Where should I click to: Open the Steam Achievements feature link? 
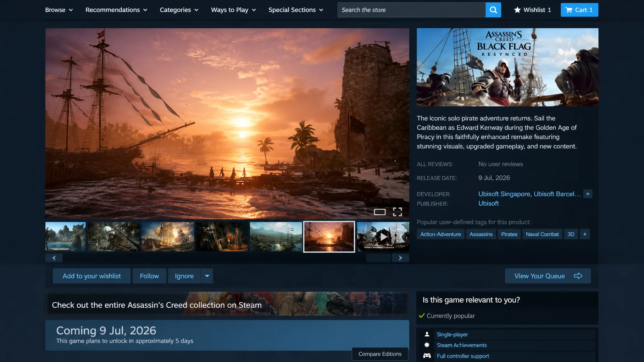[x=462, y=345]
